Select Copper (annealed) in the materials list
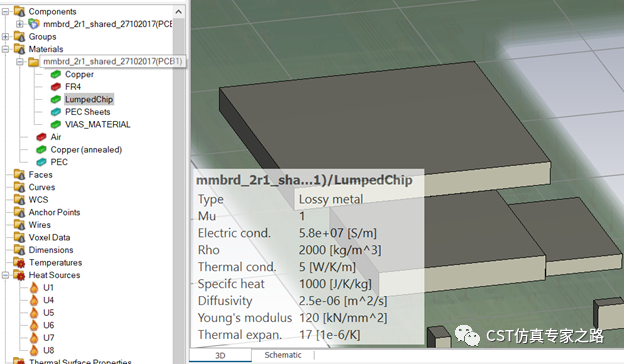Screen dimensions: 624x364 click(x=86, y=150)
